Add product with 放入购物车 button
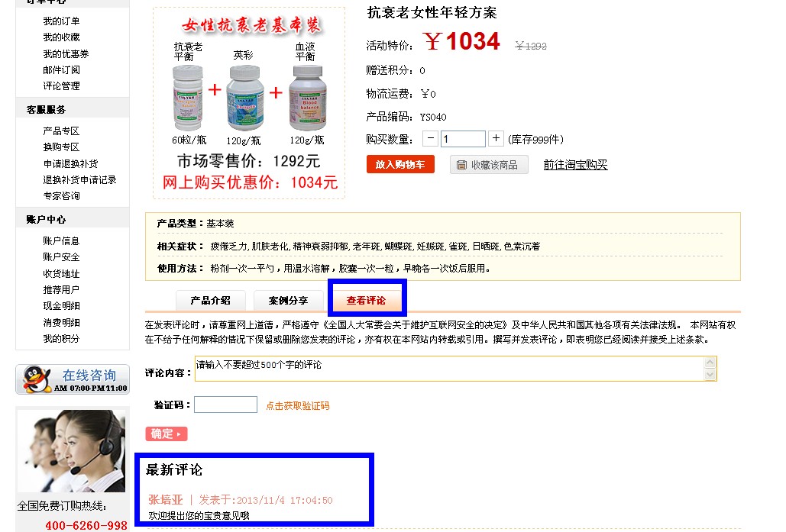 pos(400,164)
